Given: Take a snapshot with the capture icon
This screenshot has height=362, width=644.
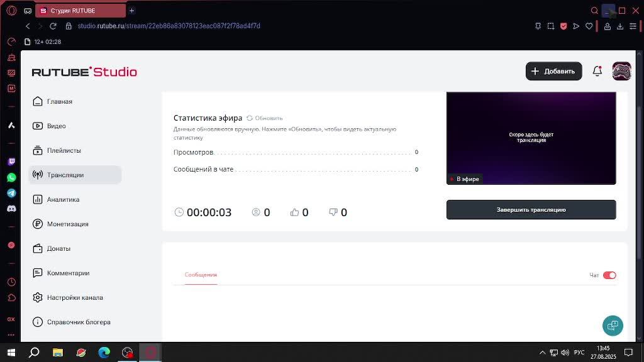Looking at the screenshot, I should 551,26.
